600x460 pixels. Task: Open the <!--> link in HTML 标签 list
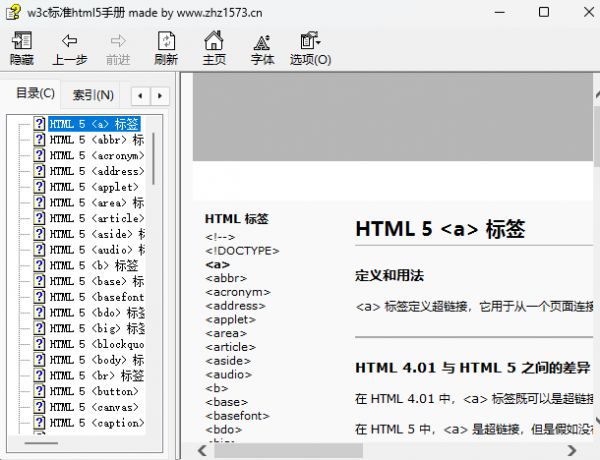(220, 237)
